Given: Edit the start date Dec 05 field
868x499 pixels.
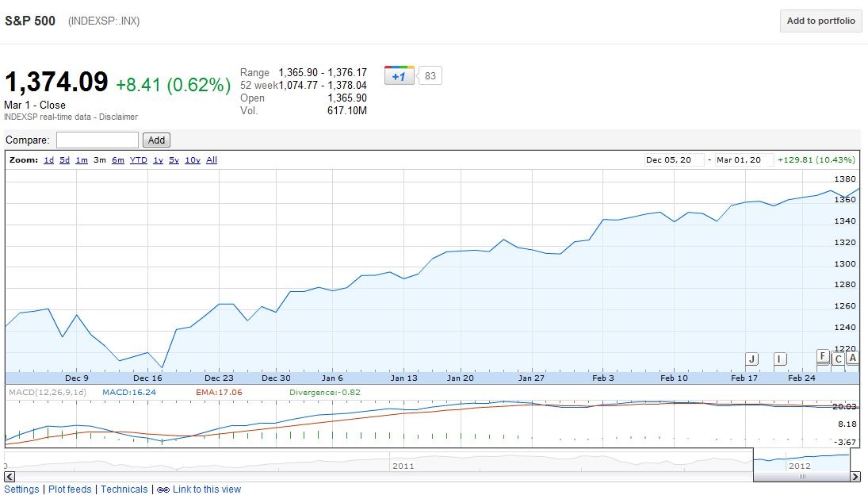Looking at the screenshot, I should coord(675,160).
